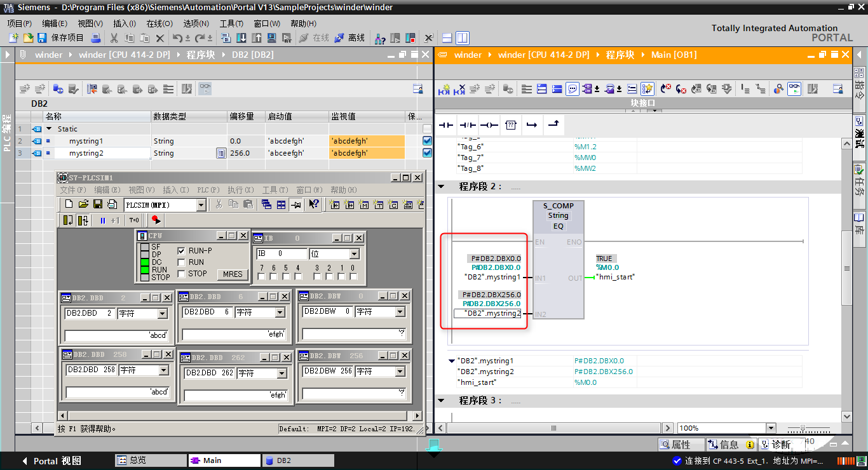Open the 在线(O) menu in TIA Portal
The width and height of the screenshot is (868, 470).
[159, 23]
